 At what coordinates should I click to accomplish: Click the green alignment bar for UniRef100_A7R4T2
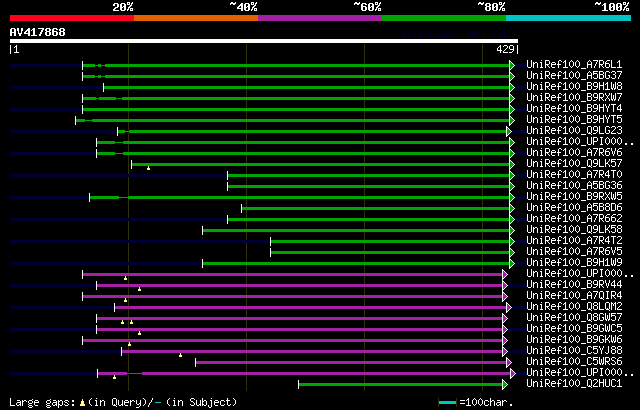click(x=390, y=242)
